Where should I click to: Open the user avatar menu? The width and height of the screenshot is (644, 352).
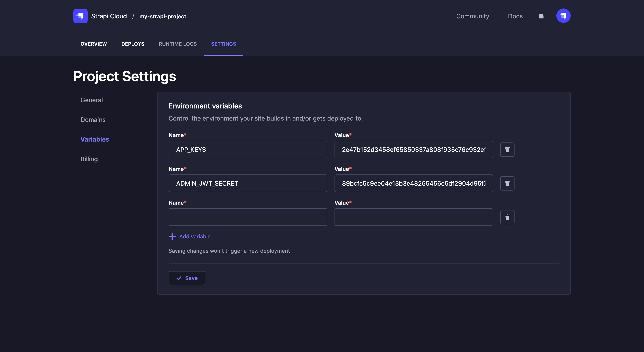(563, 16)
